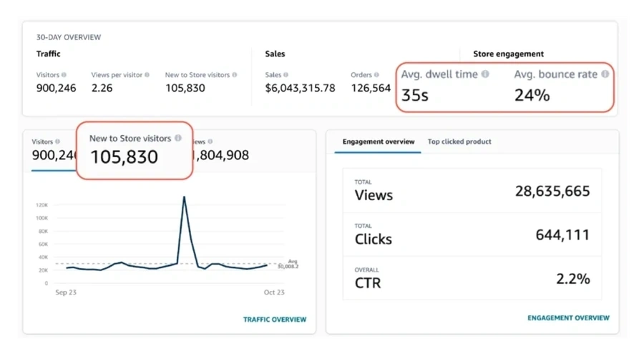
Task: Click the 126,564 orders value
Action: pyautogui.click(x=371, y=88)
